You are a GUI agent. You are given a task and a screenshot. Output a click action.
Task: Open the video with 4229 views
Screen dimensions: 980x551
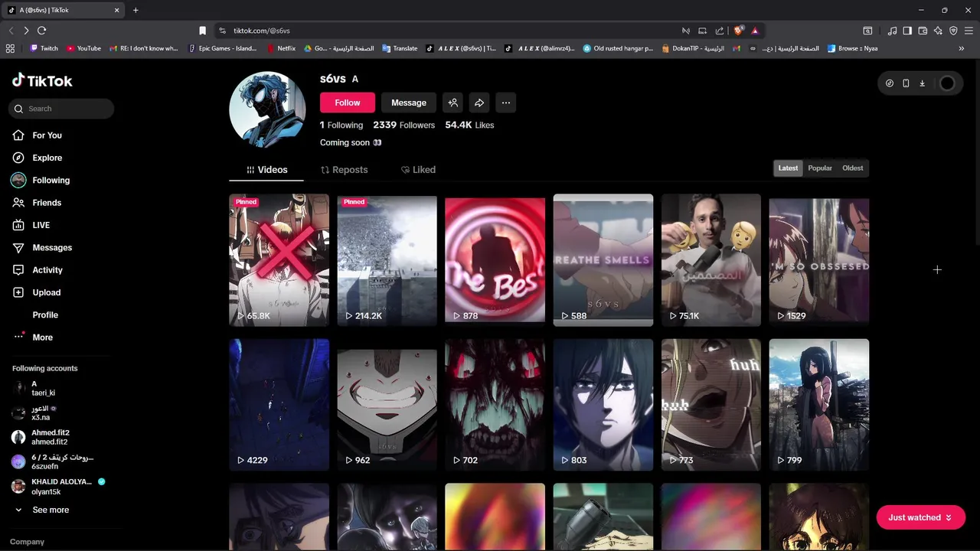click(279, 405)
